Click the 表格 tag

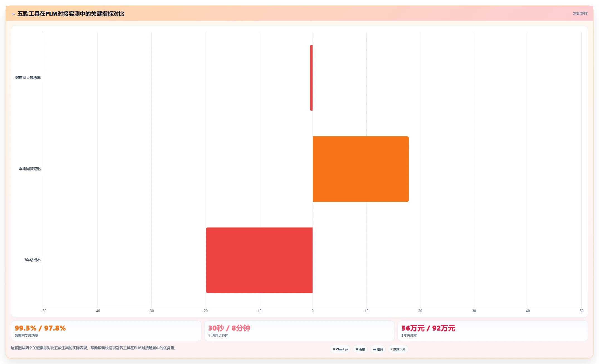pos(360,349)
